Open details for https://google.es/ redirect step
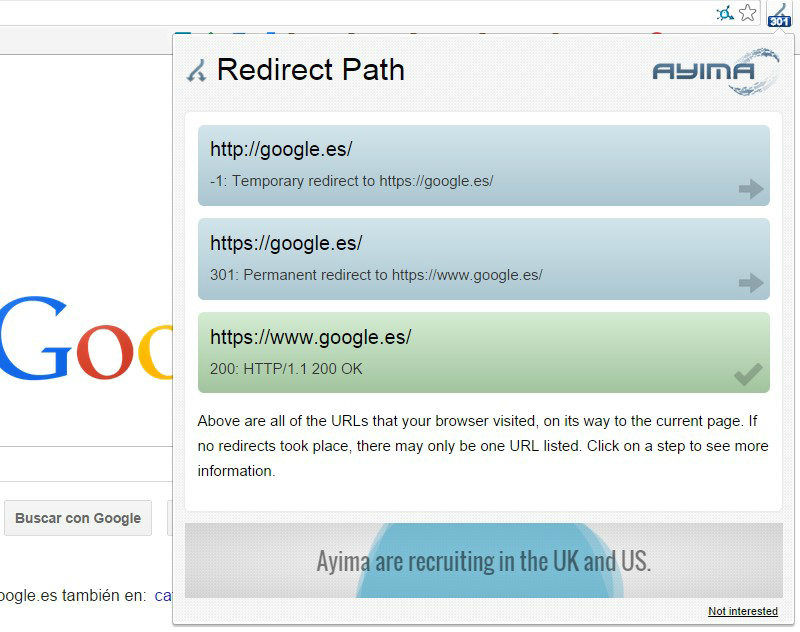This screenshot has width=800, height=632. tap(484, 259)
